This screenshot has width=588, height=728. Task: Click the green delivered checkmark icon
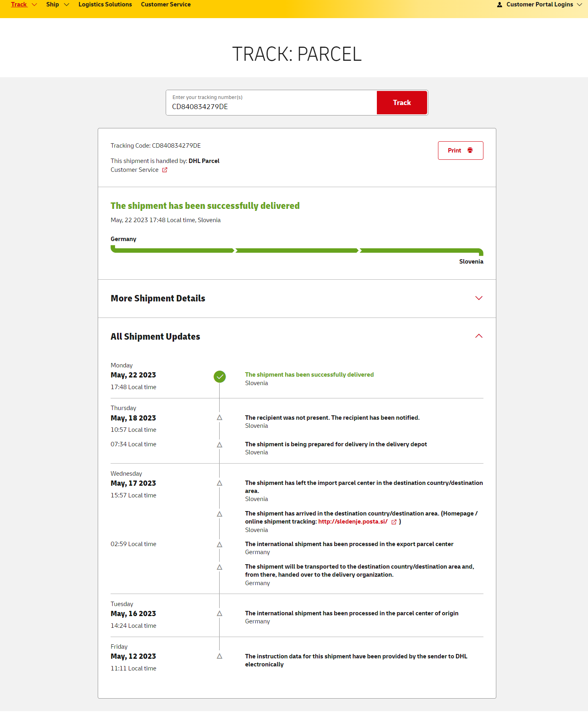[x=220, y=377]
